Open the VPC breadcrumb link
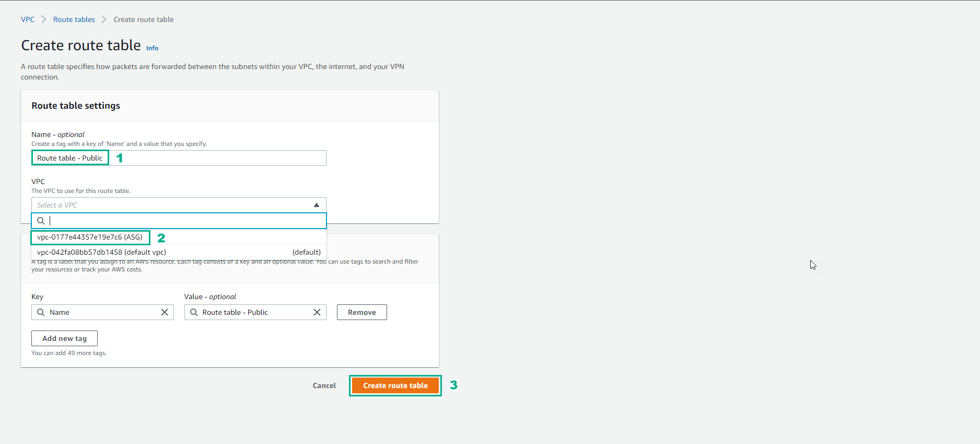 pos(28,19)
